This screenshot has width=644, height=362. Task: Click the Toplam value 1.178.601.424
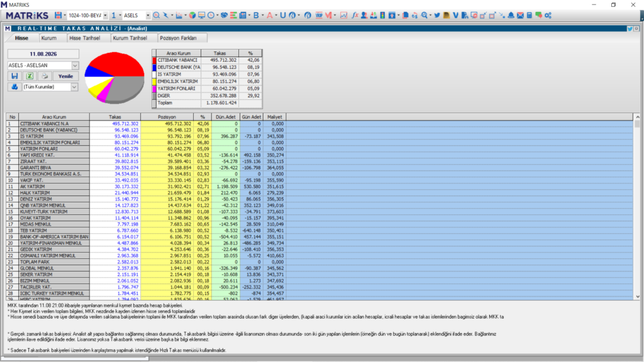221,103
